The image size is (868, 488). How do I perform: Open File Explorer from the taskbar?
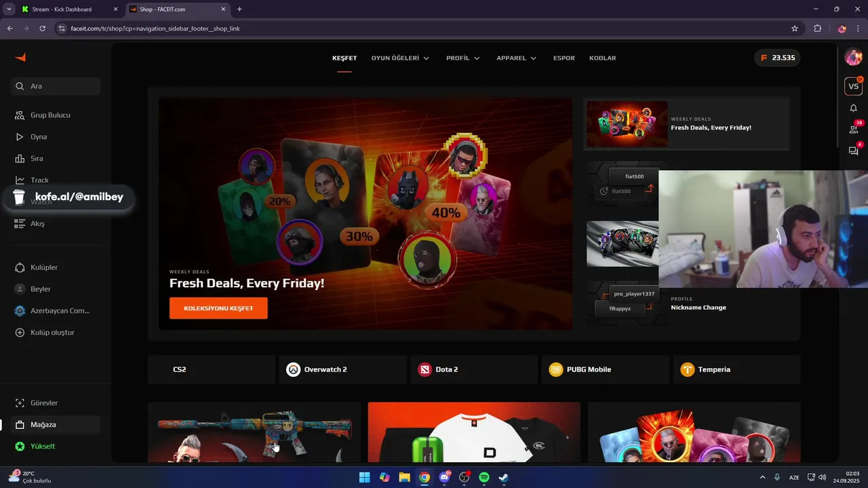404,477
